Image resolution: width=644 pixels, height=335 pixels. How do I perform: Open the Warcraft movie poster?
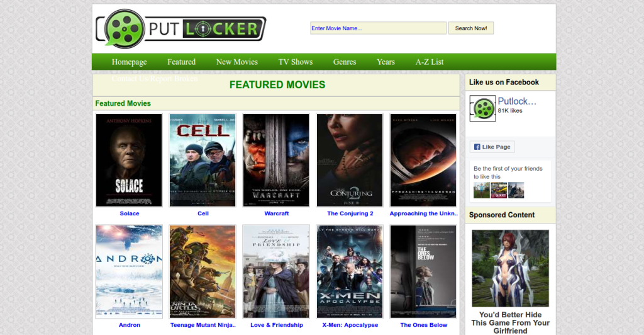point(276,160)
